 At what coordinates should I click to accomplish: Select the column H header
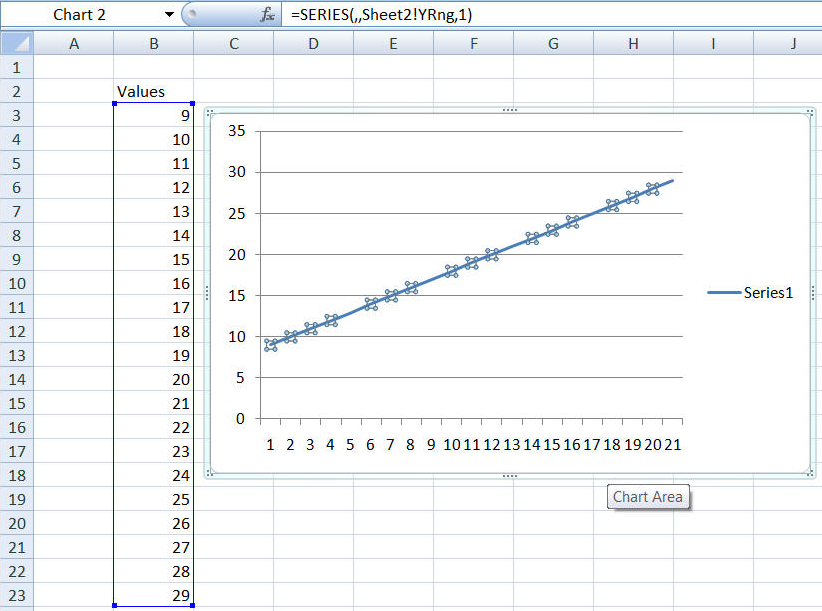tap(633, 43)
